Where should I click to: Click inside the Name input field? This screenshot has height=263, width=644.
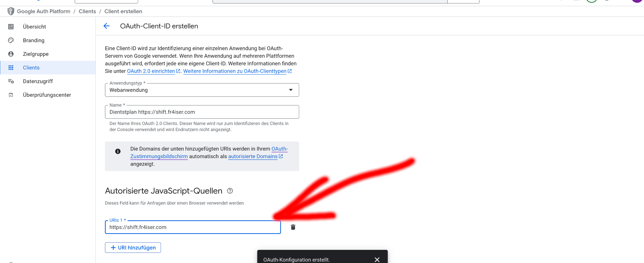pyautogui.click(x=202, y=112)
